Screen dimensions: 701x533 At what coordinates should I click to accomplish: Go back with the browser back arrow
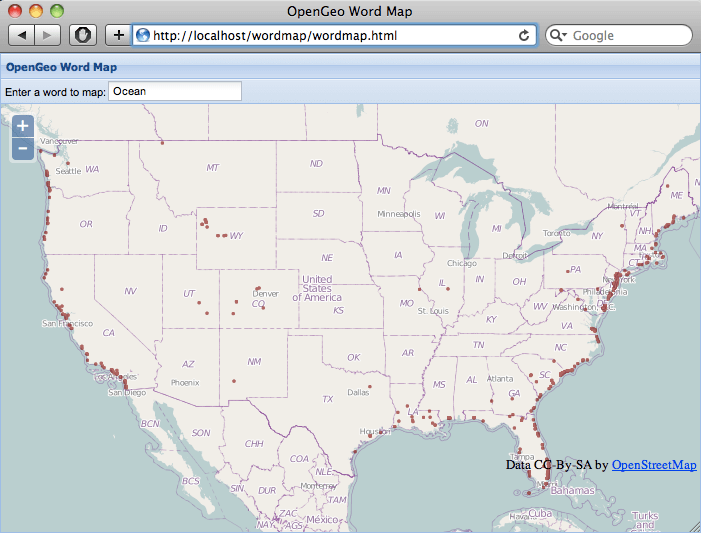[x=21, y=35]
